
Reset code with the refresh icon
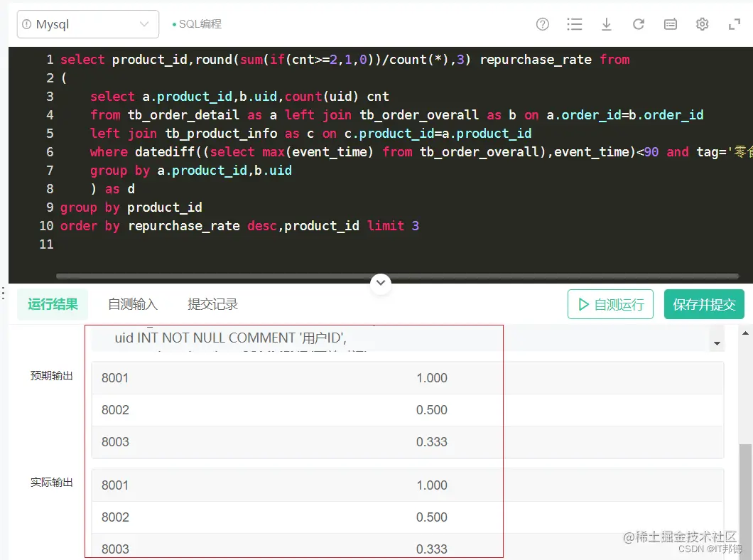[638, 24]
